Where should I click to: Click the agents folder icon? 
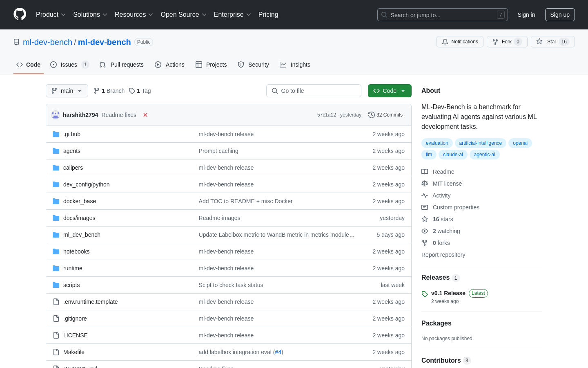56,151
